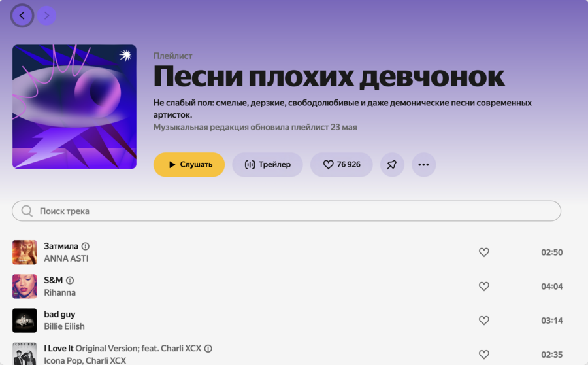Go back with the left arrow button
This screenshot has width=588, height=365.
(x=22, y=16)
